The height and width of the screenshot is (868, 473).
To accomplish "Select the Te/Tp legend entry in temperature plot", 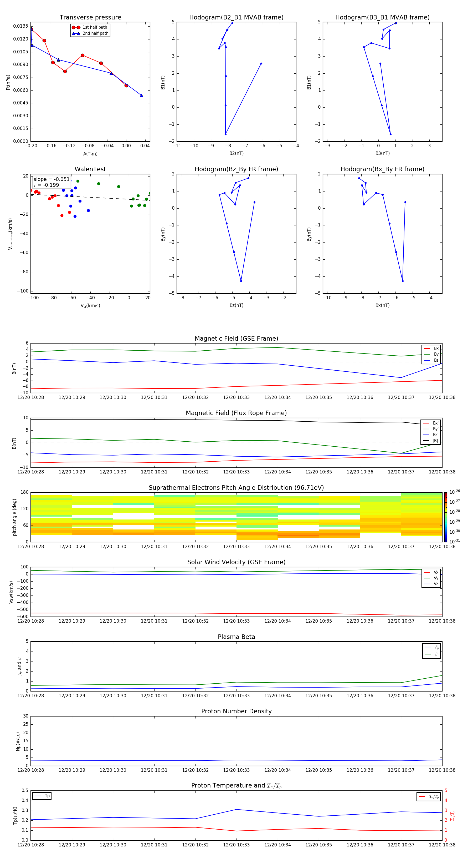I will tap(429, 796).
